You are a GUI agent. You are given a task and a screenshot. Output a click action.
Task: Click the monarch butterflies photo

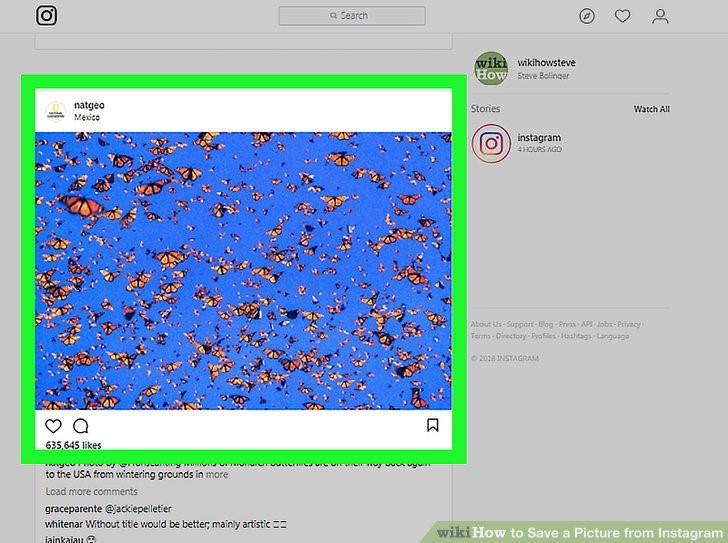(243, 271)
